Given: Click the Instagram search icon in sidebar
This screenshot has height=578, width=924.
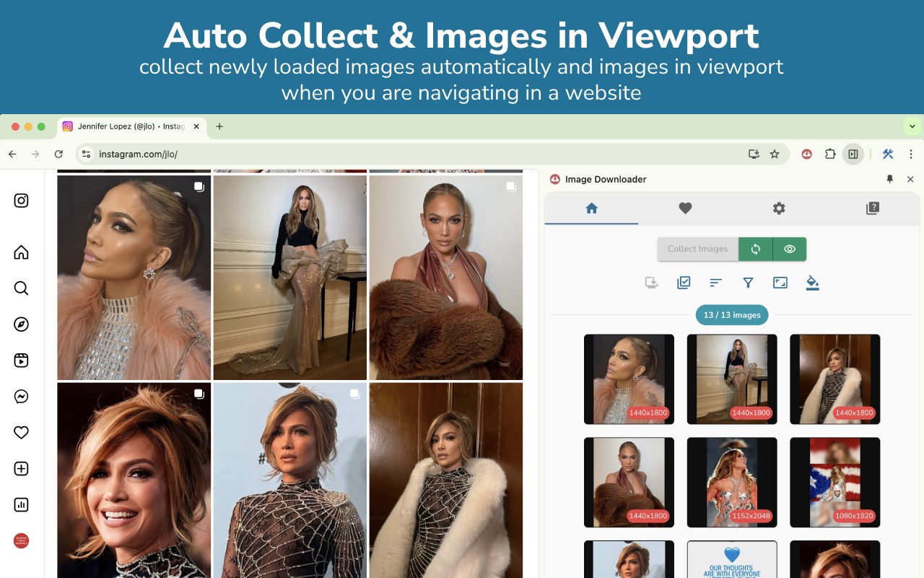Looking at the screenshot, I should [22, 288].
